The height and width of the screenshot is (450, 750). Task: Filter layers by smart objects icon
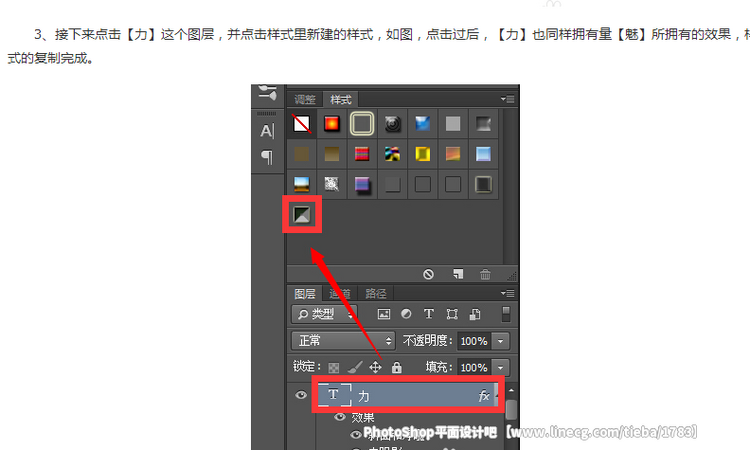tap(475, 314)
